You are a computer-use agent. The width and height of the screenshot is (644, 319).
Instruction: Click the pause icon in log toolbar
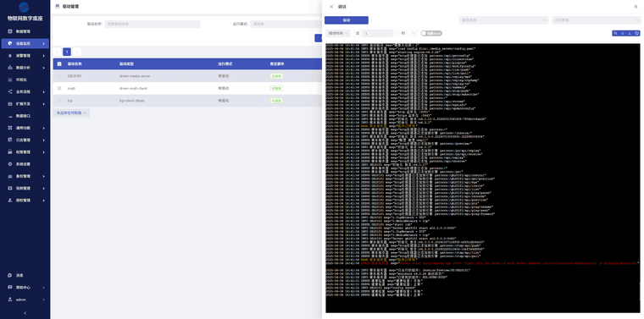click(x=623, y=33)
